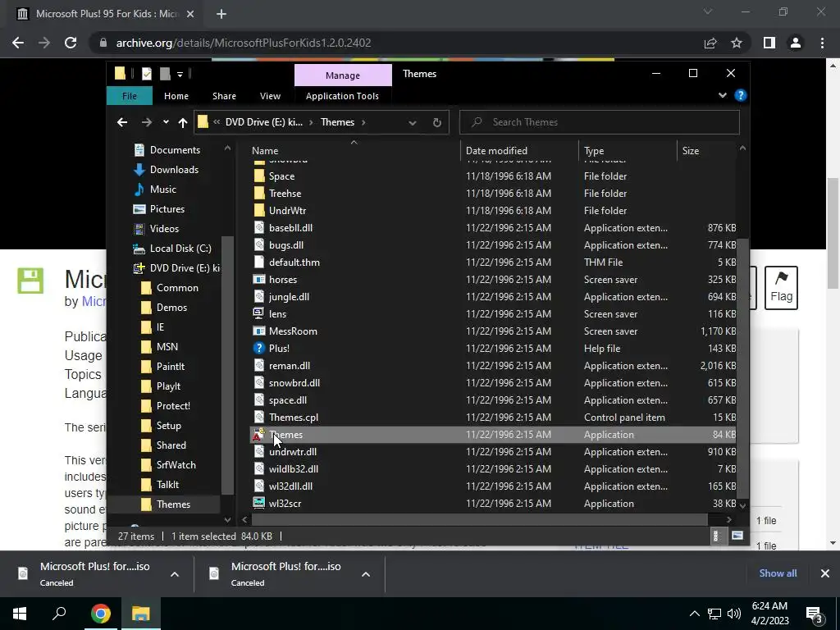Expand Explorer ribbon chevron
Screen dimensions: 840x630
722,95
